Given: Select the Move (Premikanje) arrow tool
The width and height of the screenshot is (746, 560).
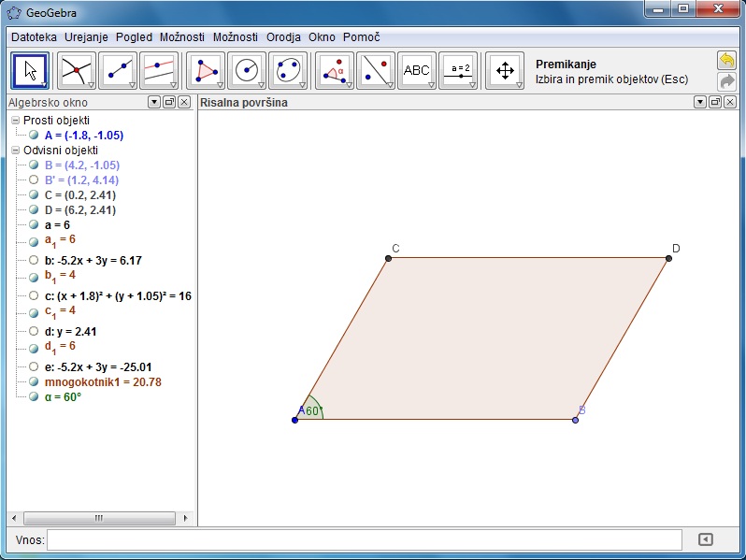Looking at the screenshot, I should coord(30,70).
